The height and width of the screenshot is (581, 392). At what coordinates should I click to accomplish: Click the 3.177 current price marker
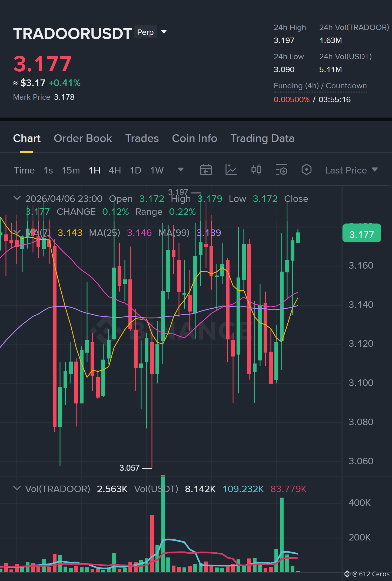(x=362, y=233)
